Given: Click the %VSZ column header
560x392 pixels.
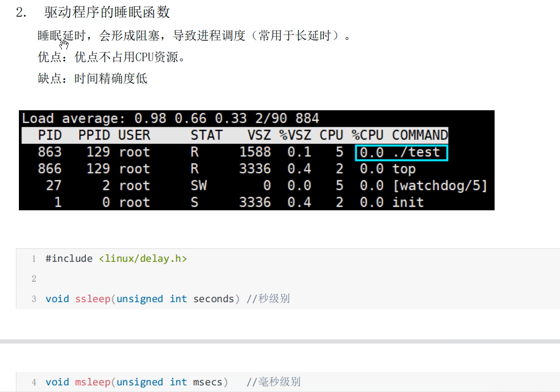Looking at the screenshot, I should (295, 135).
